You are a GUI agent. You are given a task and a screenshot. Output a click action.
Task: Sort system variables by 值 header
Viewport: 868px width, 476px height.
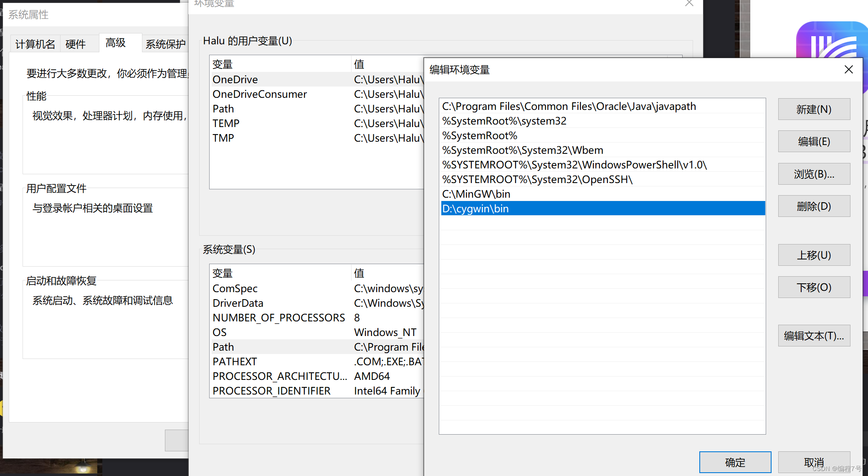(388, 273)
